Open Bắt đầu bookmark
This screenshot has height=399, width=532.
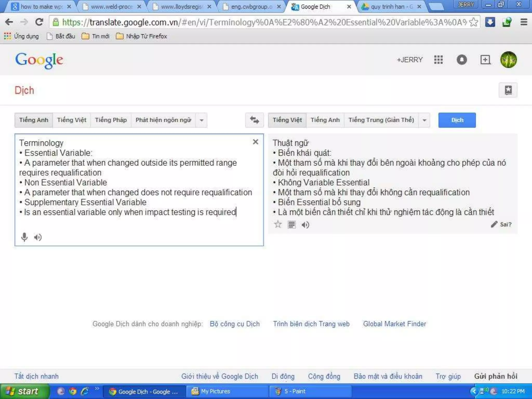click(61, 36)
